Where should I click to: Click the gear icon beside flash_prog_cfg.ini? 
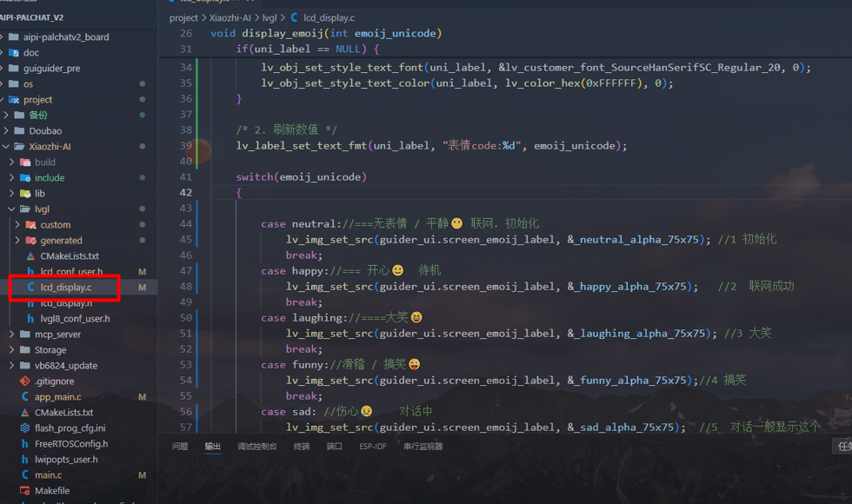(x=25, y=428)
